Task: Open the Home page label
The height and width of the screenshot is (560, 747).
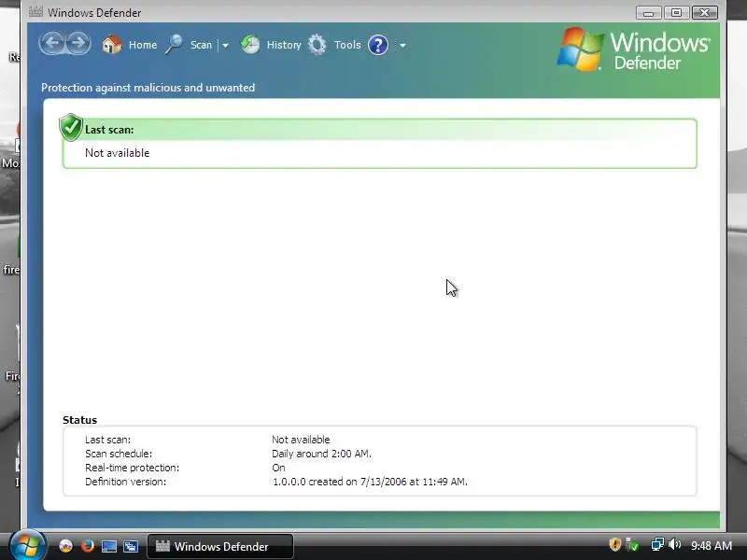Action: [143, 45]
